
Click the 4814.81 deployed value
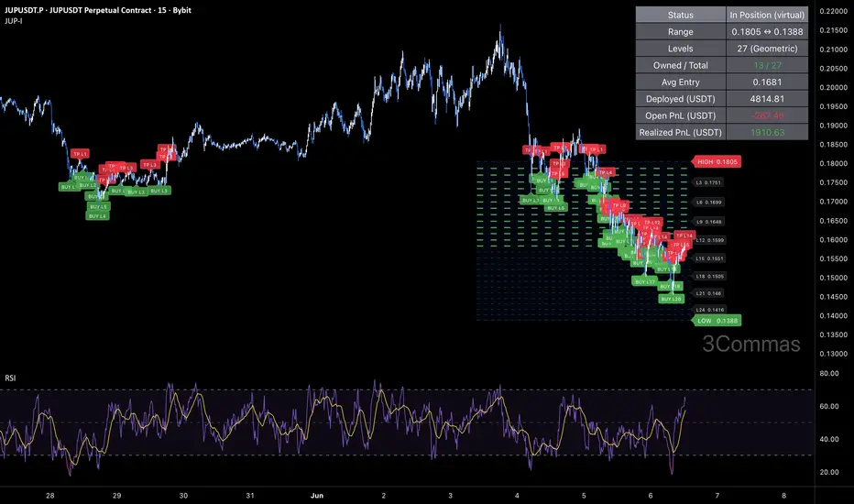pos(767,99)
